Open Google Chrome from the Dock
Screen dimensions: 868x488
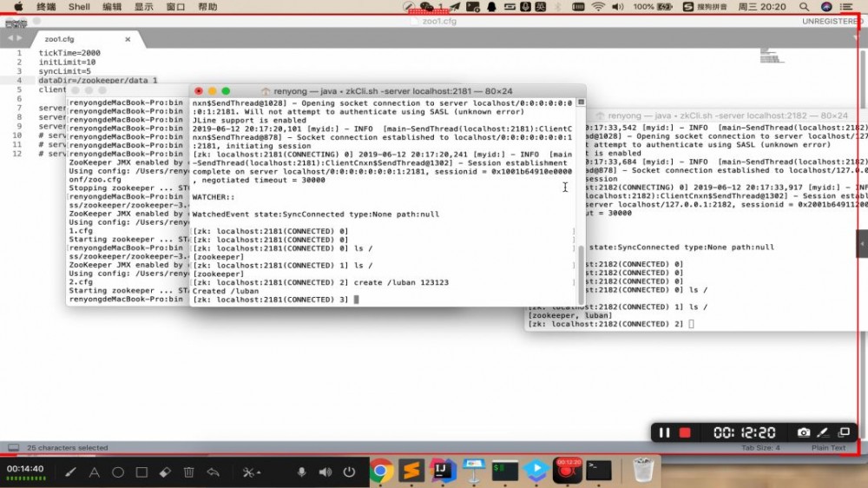380,472
